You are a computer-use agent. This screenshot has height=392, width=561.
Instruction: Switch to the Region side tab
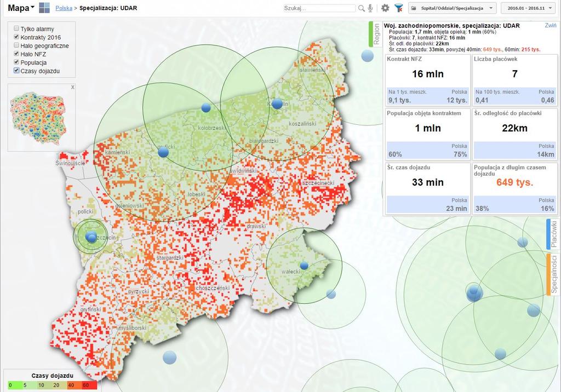click(376, 34)
